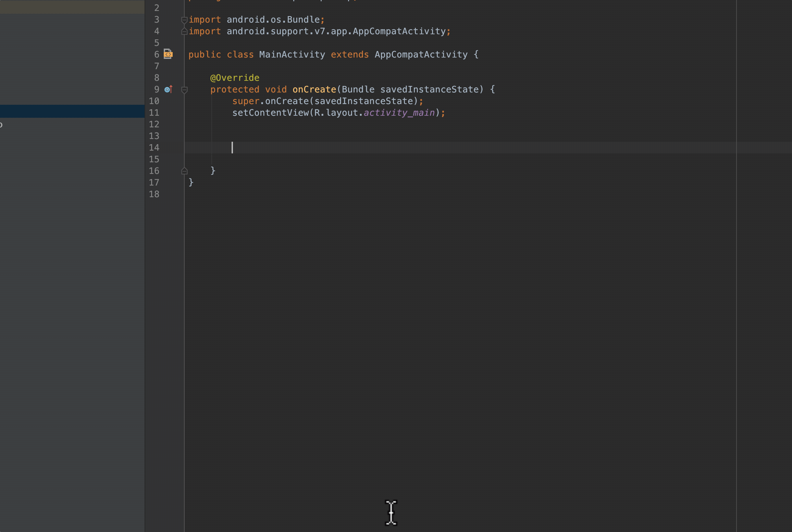The height and width of the screenshot is (532, 792).
Task: Click line number 10 in gutter
Action: (x=154, y=101)
